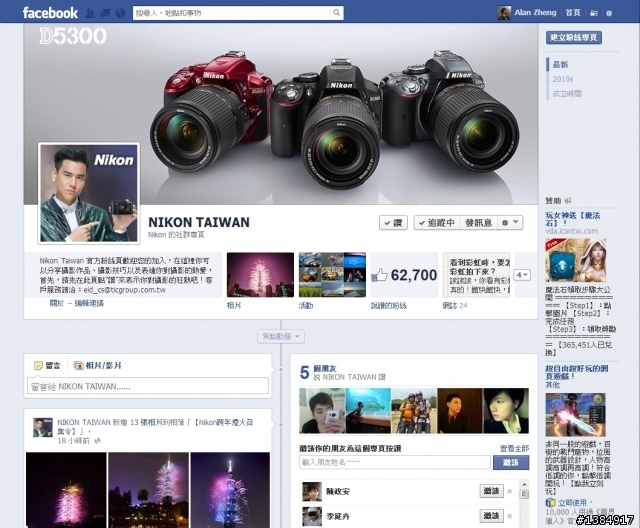Click the blue 邀請 button beside name field
640x528 pixels.
pos(511,462)
